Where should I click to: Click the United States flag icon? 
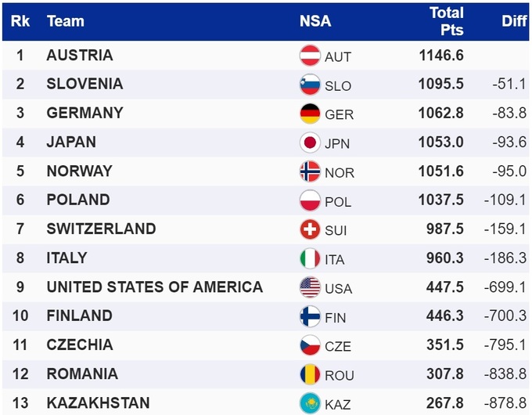pos(311,287)
